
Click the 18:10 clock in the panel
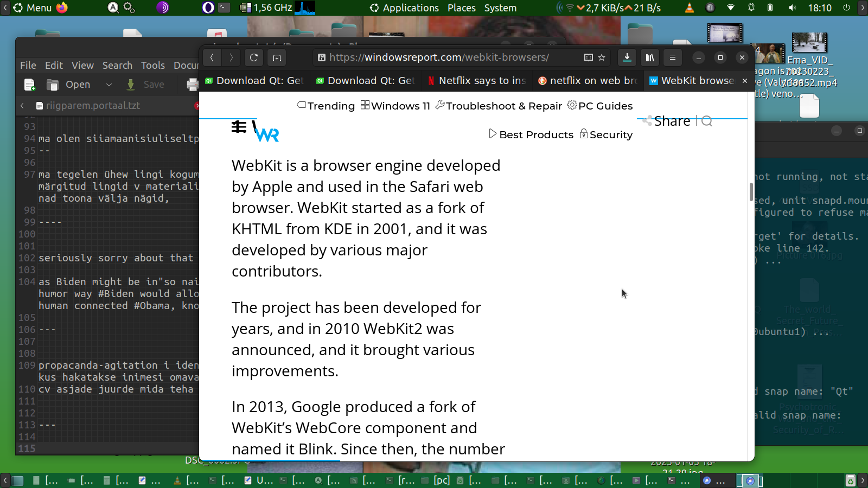820,8
